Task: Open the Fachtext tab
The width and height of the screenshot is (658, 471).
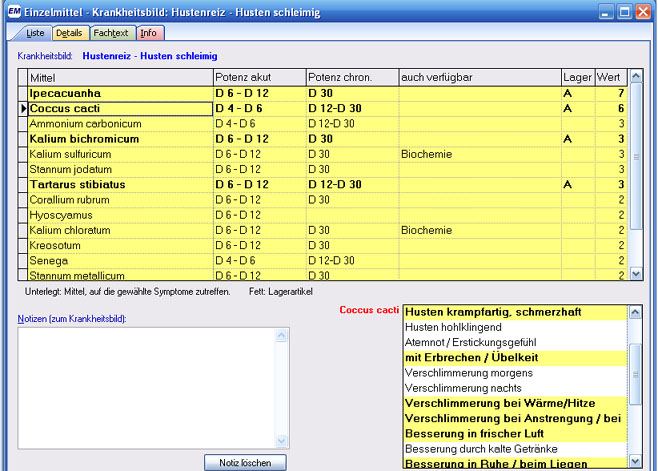Action: click(x=111, y=33)
